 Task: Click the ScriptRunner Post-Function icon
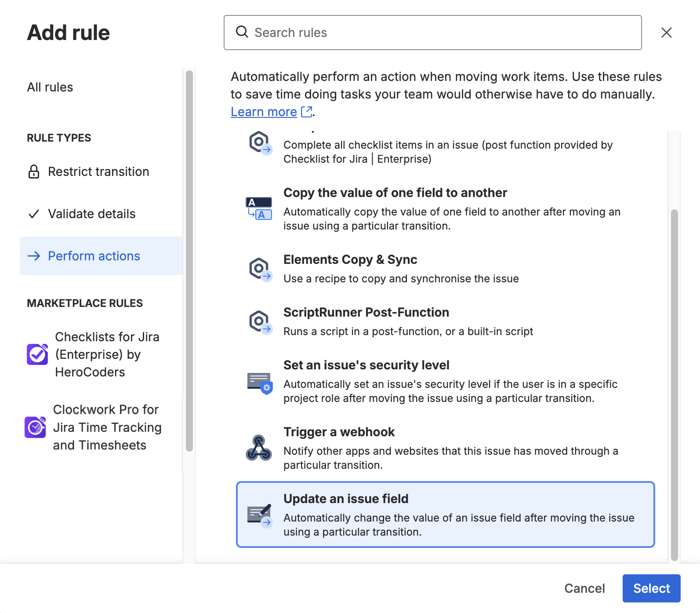tap(260, 321)
